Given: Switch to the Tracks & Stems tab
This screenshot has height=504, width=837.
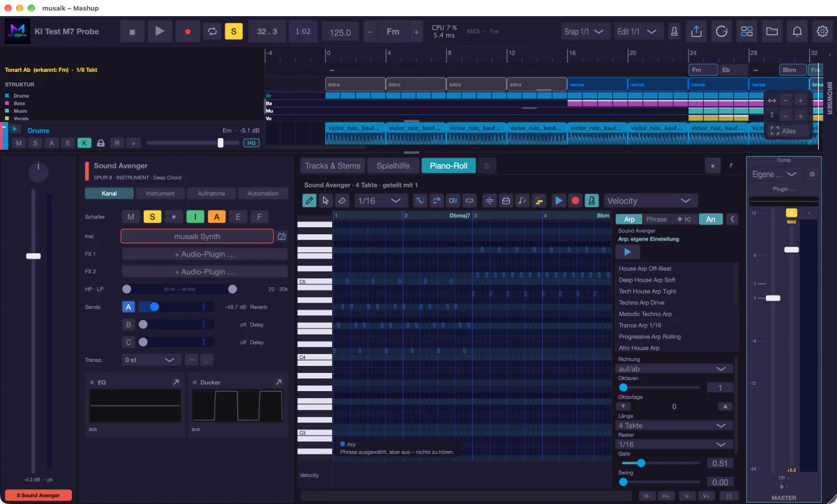Looking at the screenshot, I should (333, 166).
